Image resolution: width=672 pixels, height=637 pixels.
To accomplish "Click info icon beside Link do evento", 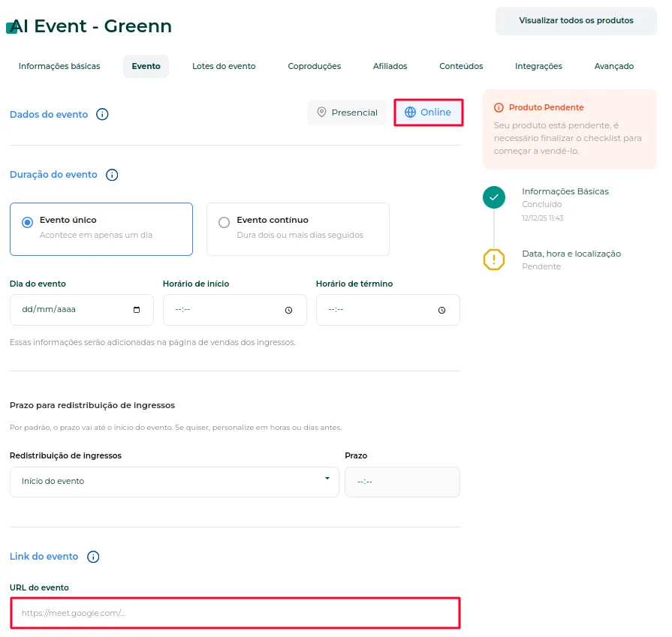I will 93,557.
